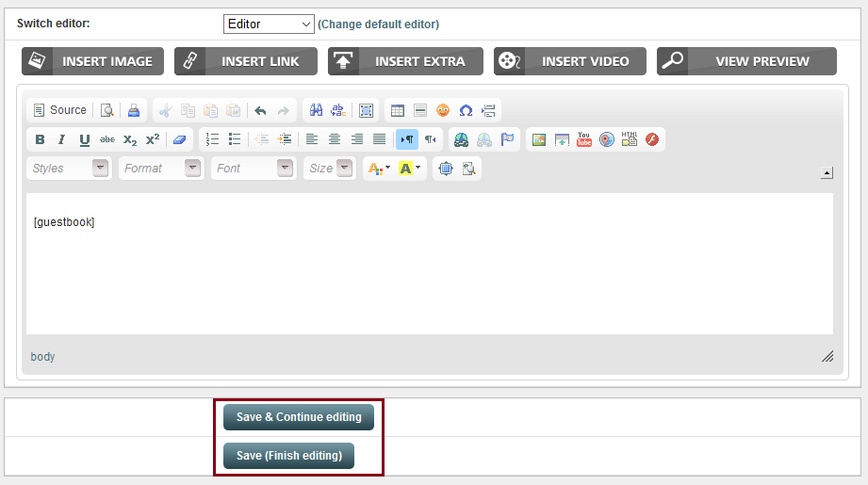Open the Format dropdown
This screenshot has height=485, width=868.
pyautogui.click(x=161, y=169)
